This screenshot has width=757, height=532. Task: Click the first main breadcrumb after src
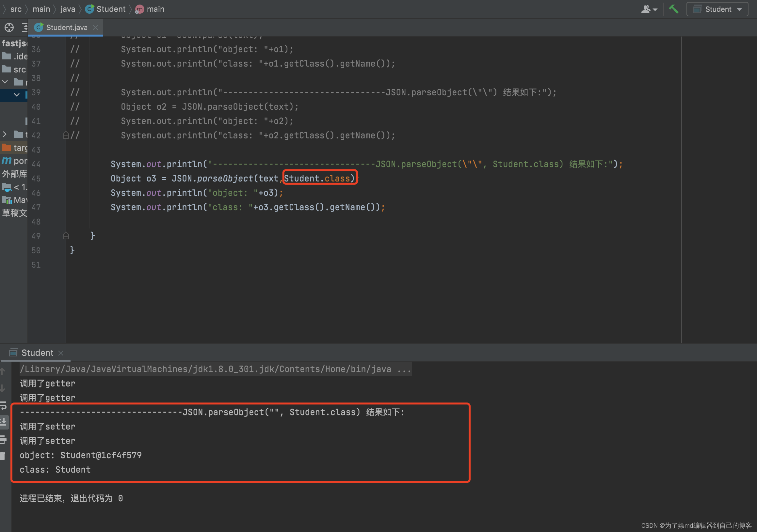41,9
